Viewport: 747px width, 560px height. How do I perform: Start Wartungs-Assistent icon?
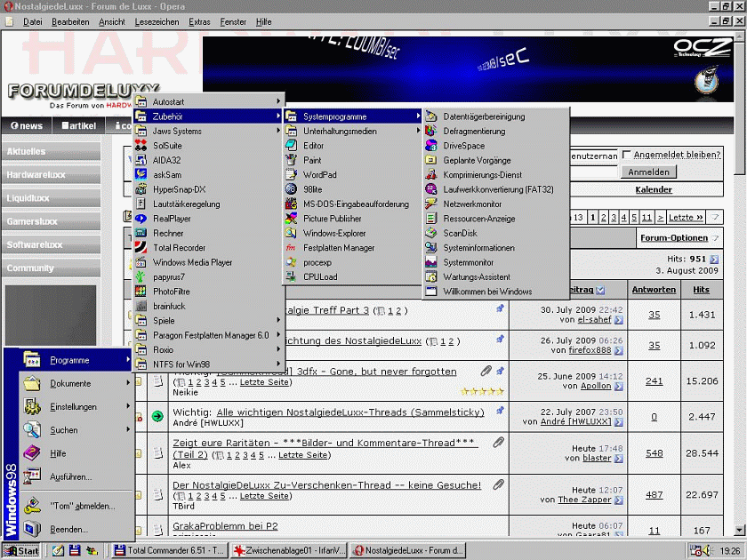(x=431, y=276)
